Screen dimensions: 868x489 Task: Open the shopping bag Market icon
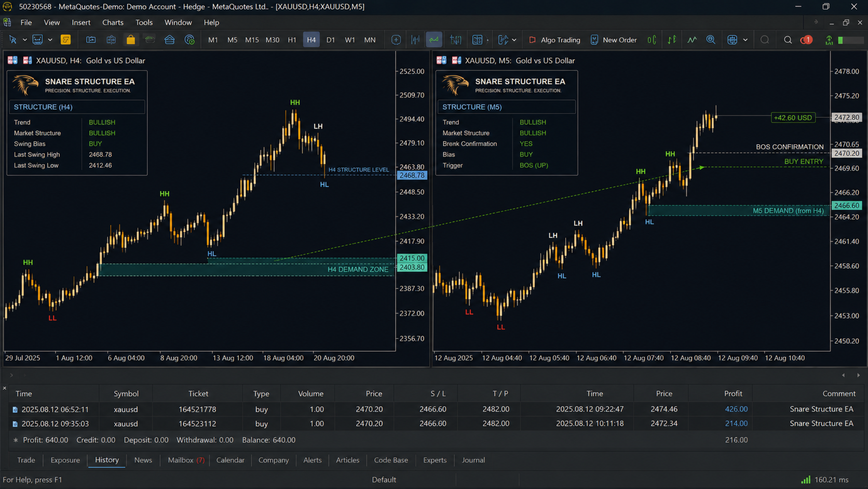130,39
